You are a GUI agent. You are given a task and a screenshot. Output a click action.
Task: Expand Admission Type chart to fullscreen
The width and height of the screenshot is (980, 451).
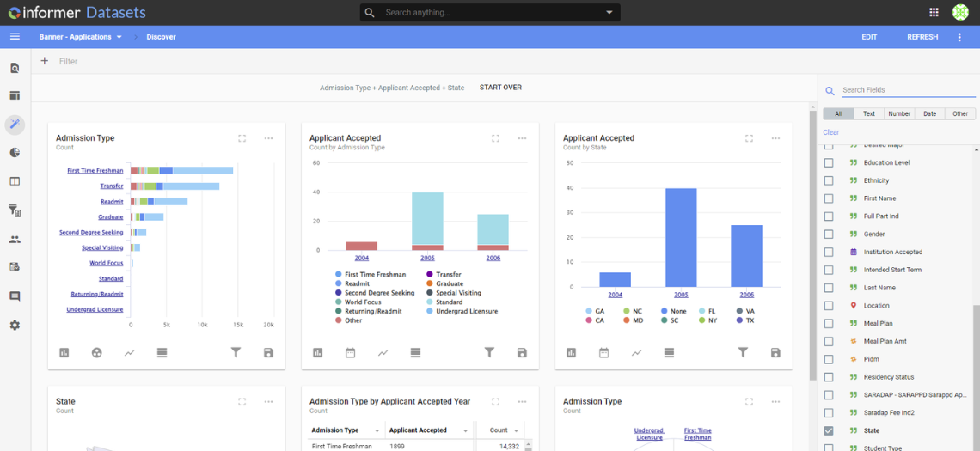[242, 138]
